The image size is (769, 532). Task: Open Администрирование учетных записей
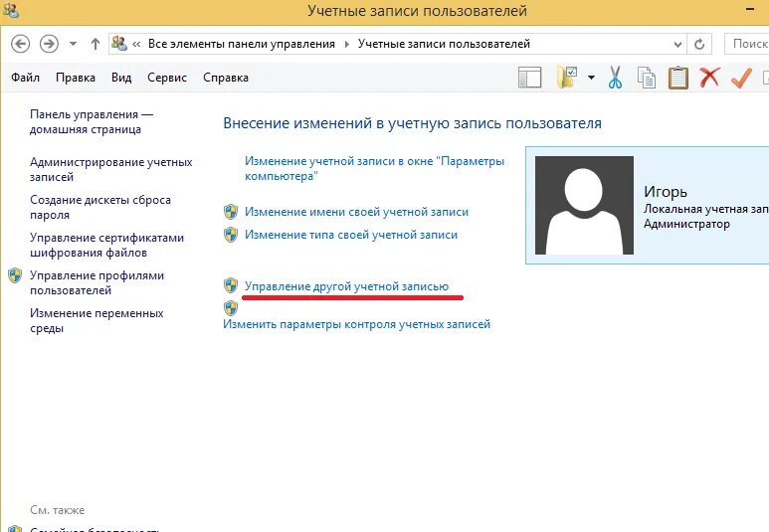(110, 169)
